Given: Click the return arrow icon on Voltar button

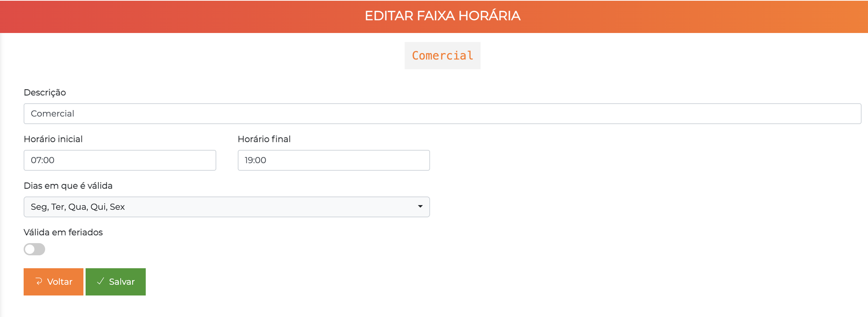Looking at the screenshot, I should [39, 282].
